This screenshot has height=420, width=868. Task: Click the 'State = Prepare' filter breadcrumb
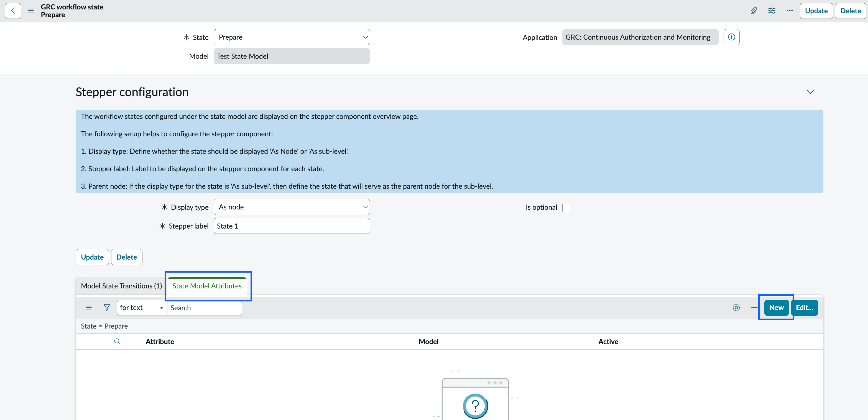pos(104,326)
